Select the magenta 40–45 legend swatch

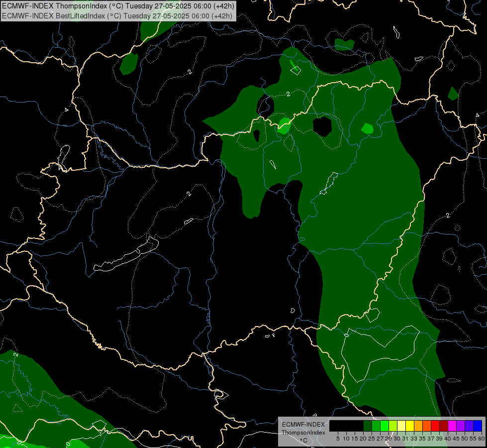452,426
